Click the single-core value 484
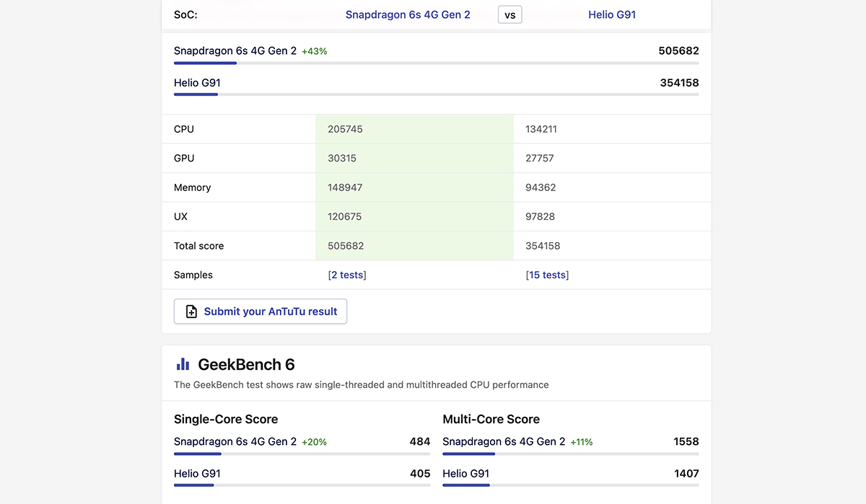The height and width of the screenshot is (504, 866). point(420,441)
